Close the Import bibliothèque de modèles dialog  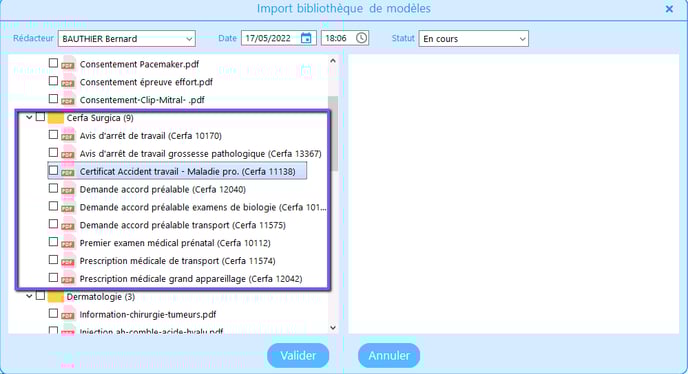pos(669,9)
